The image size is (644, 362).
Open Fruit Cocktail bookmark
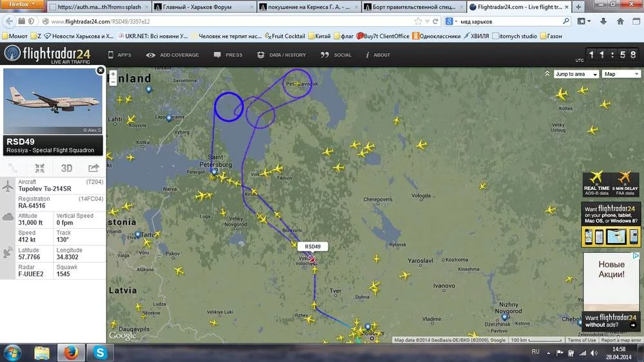285,36
